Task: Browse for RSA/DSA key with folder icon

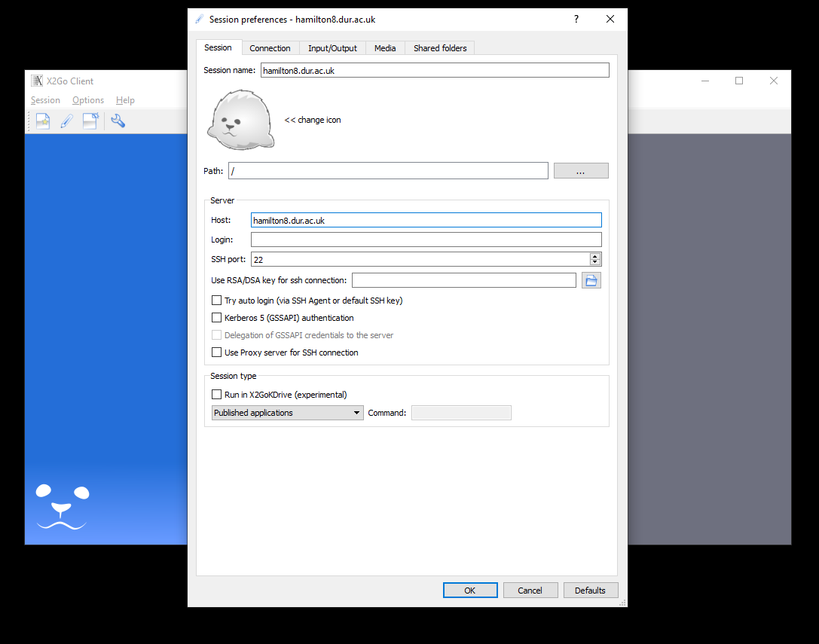Action: (591, 280)
